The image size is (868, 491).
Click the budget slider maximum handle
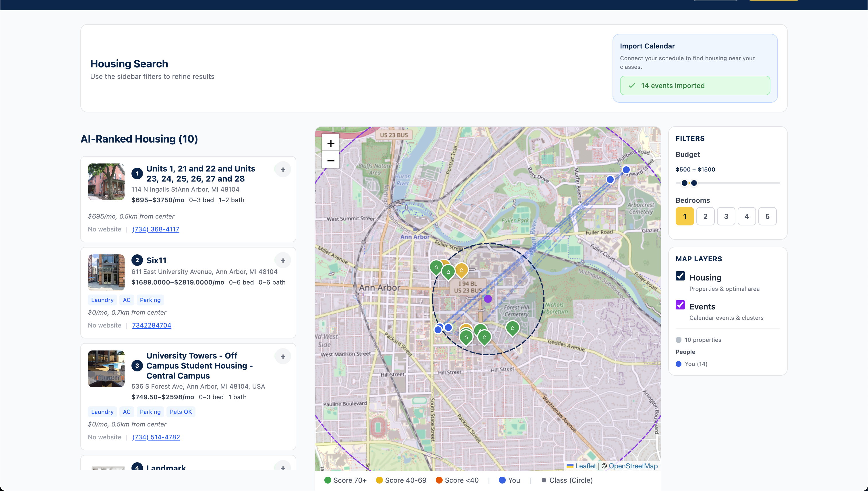pos(694,183)
